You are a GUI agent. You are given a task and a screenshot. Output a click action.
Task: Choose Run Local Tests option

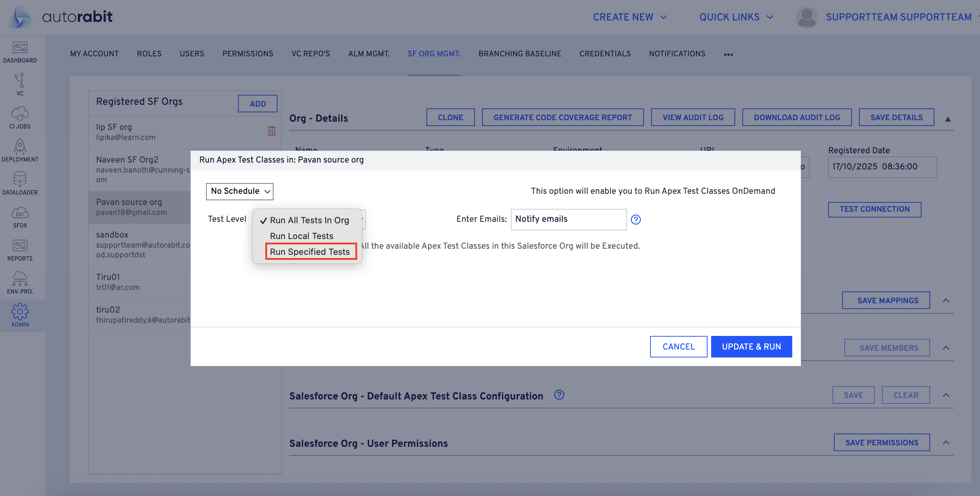[x=301, y=236]
